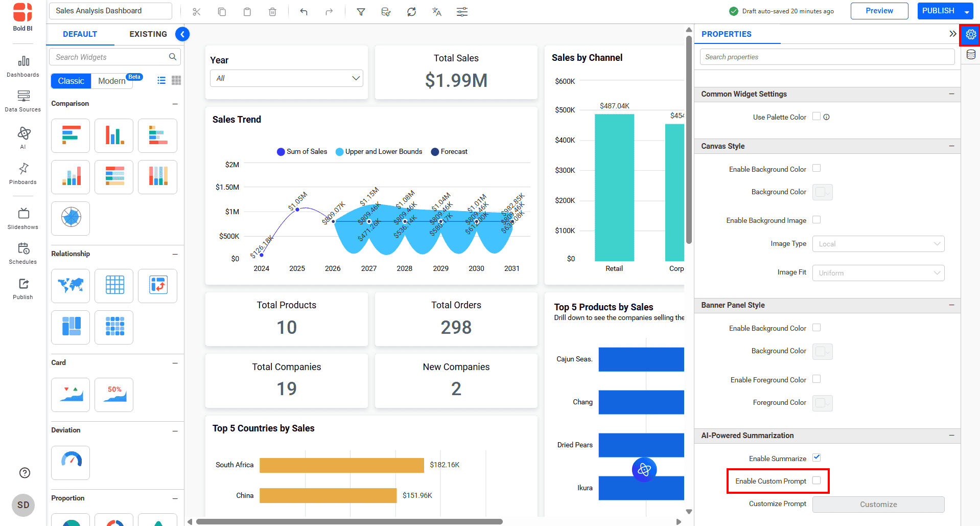Click the Preview button

point(879,11)
